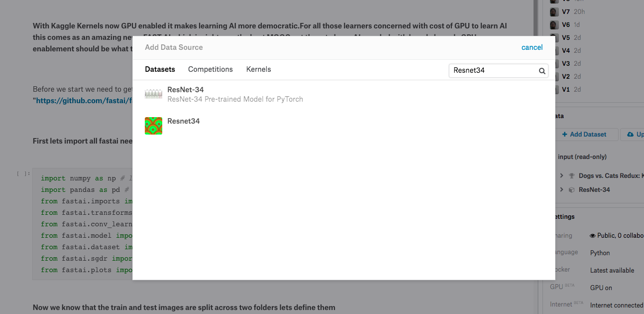Open the Python language setting
Viewport: 644px width, 314px height.
(x=600, y=253)
